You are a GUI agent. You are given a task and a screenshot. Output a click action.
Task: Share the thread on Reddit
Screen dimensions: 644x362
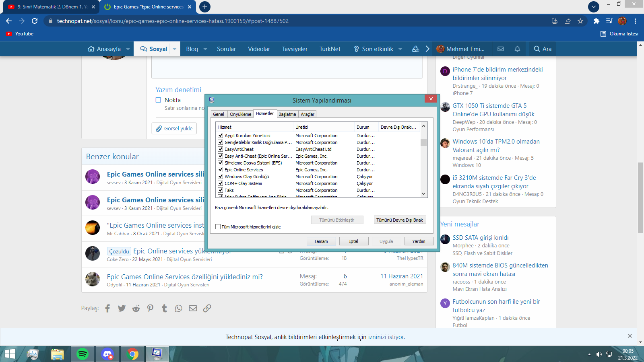(136, 308)
